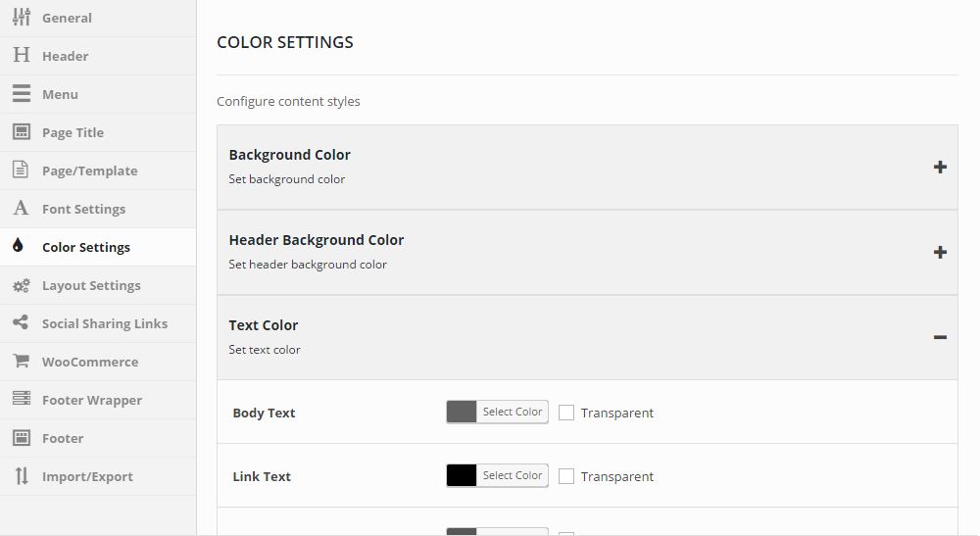The image size is (980, 536).
Task: Click the 'Set header background color' description
Action: 308,265
